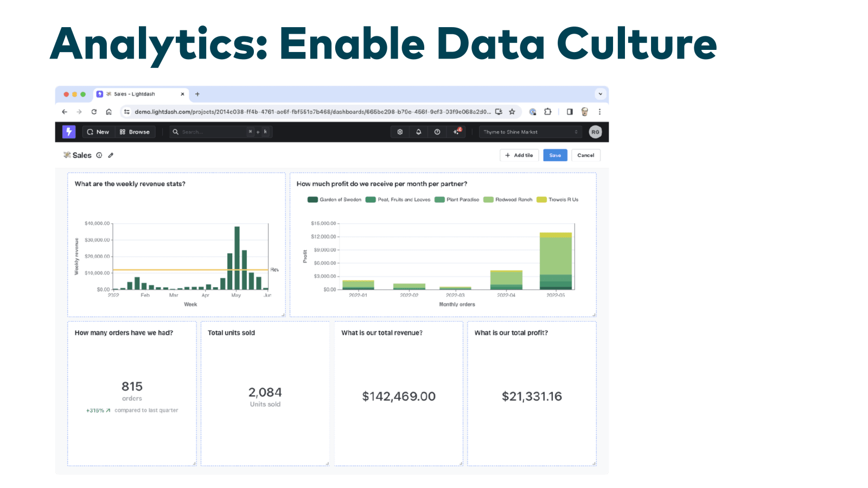The image size is (868, 488).
Task: Click the +315% comparison indicator
Action: coord(98,410)
